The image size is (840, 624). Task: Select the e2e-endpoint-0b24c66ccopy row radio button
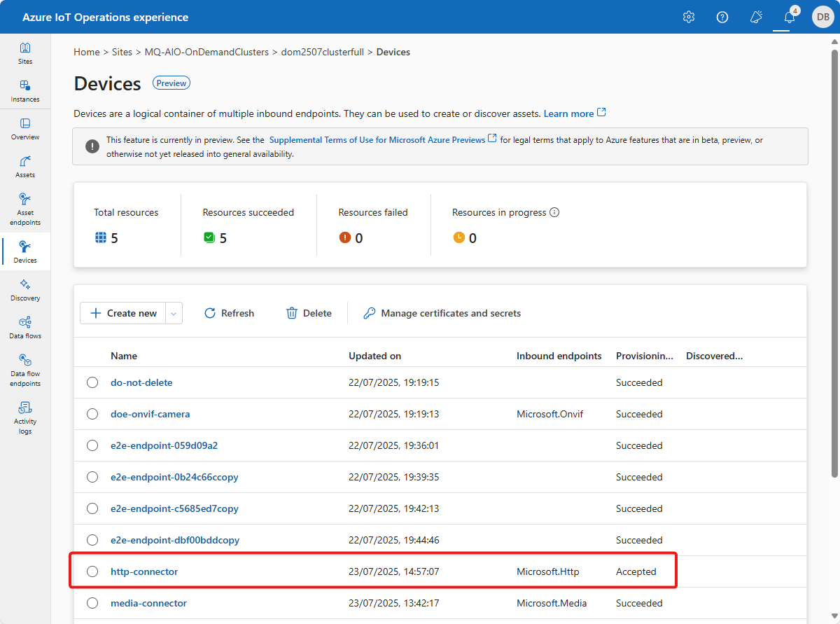pos(92,477)
